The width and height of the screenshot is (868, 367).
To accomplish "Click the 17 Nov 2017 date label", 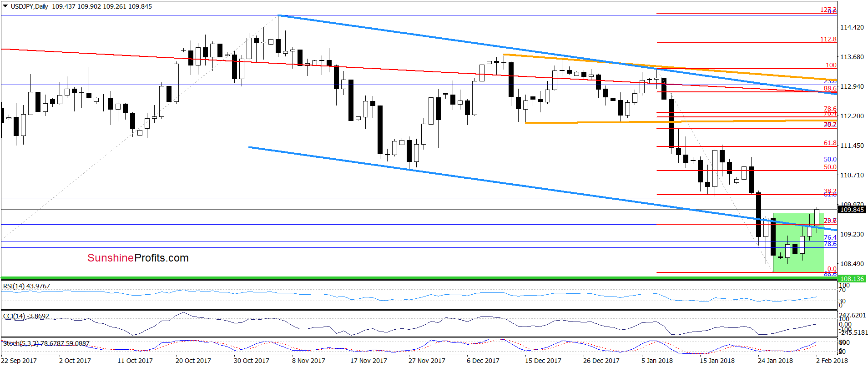I will (x=368, y=361).
